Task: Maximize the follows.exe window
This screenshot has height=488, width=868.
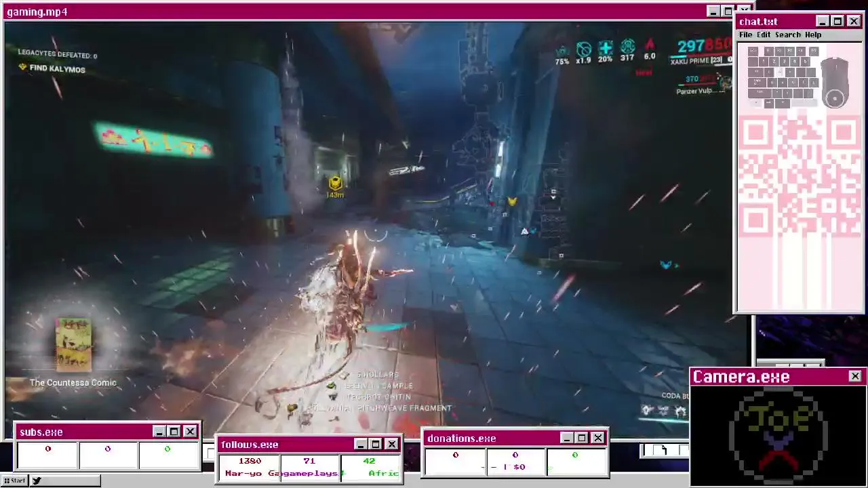Action: pos(376,444)
